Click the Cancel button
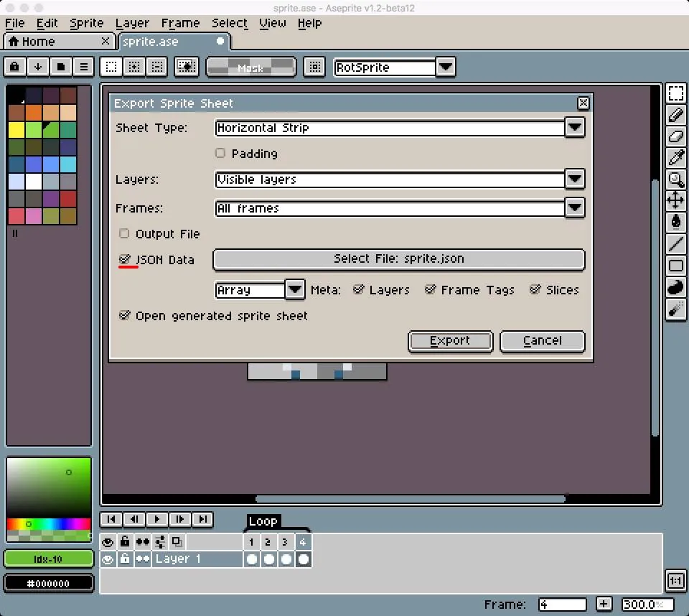 click(543, 341)
